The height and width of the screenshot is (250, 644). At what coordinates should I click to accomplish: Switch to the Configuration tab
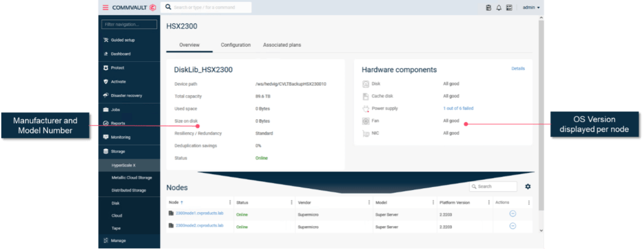[x=236, y=45]
